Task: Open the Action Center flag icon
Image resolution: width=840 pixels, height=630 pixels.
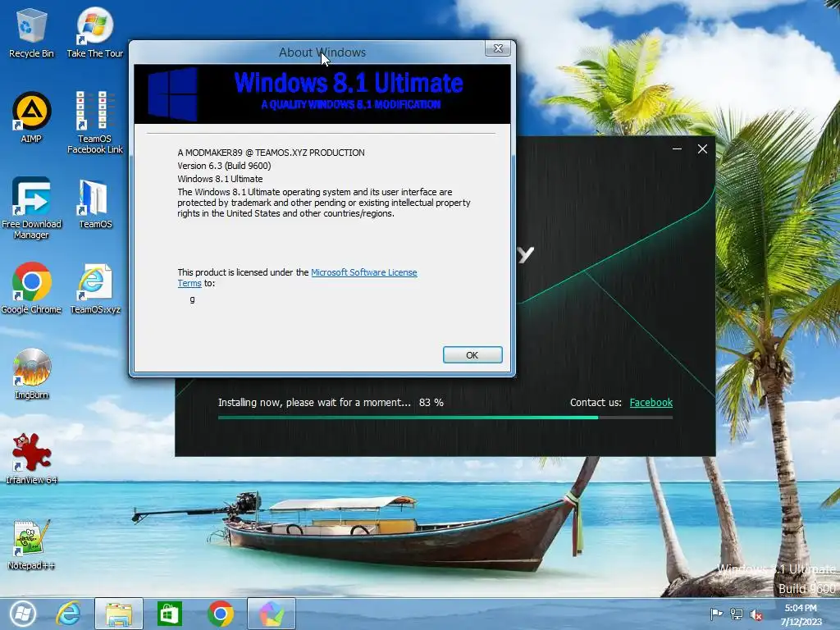Action: click(716, 614)
